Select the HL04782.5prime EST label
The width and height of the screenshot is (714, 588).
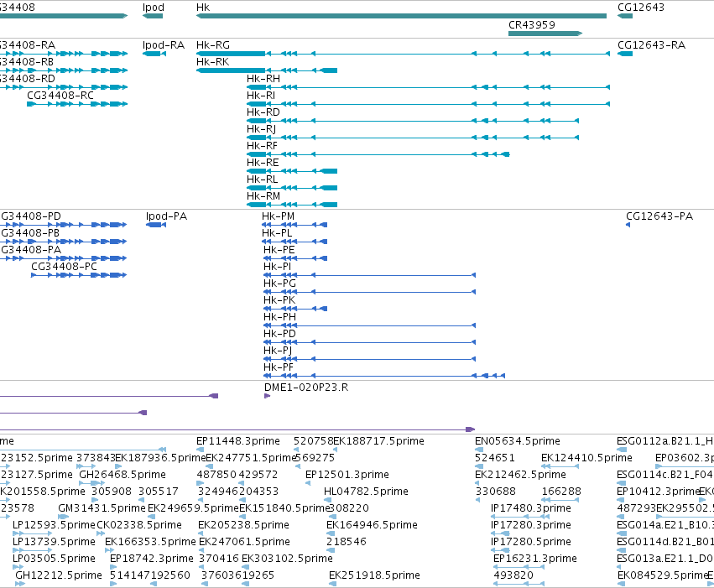pos(366,492)
